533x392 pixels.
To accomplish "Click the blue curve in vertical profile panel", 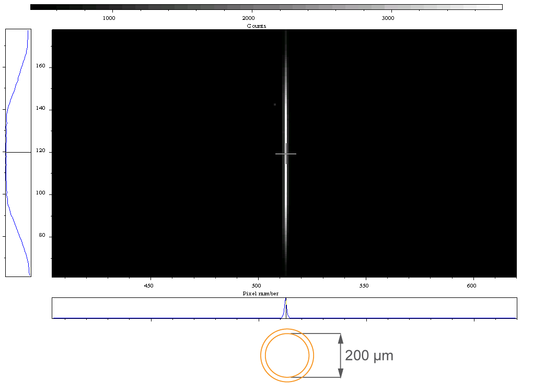I will (14, 92).
